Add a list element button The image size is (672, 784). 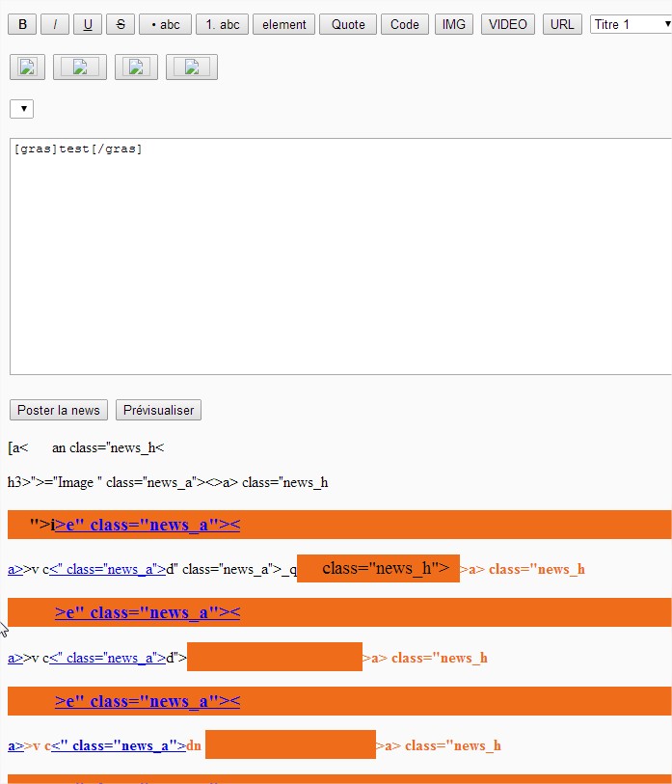tap(284, 24)
